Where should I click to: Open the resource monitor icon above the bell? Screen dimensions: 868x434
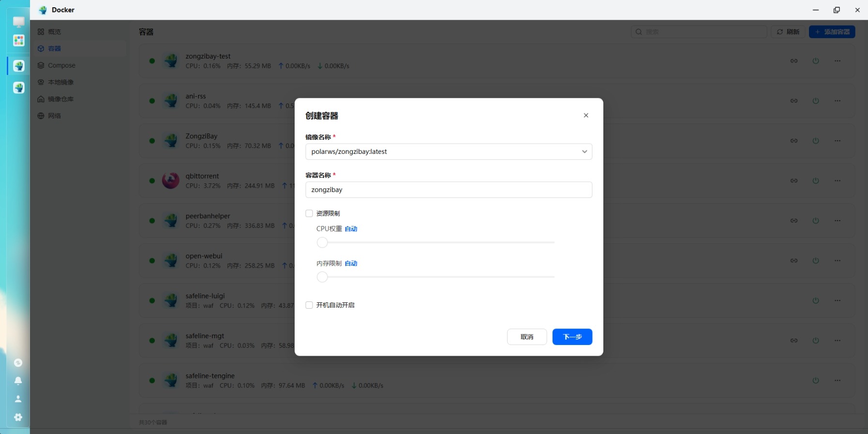[x=18, y=363]
